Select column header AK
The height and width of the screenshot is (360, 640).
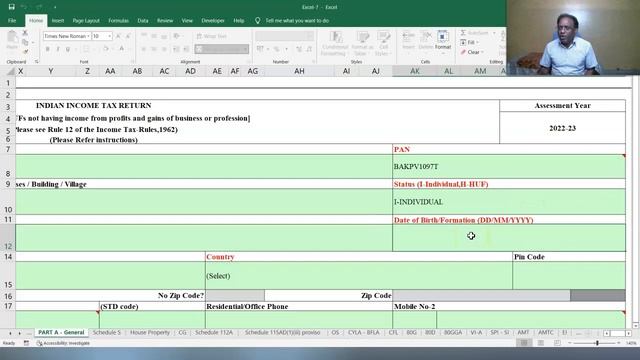pyautogui.click(x=415, y=71)
